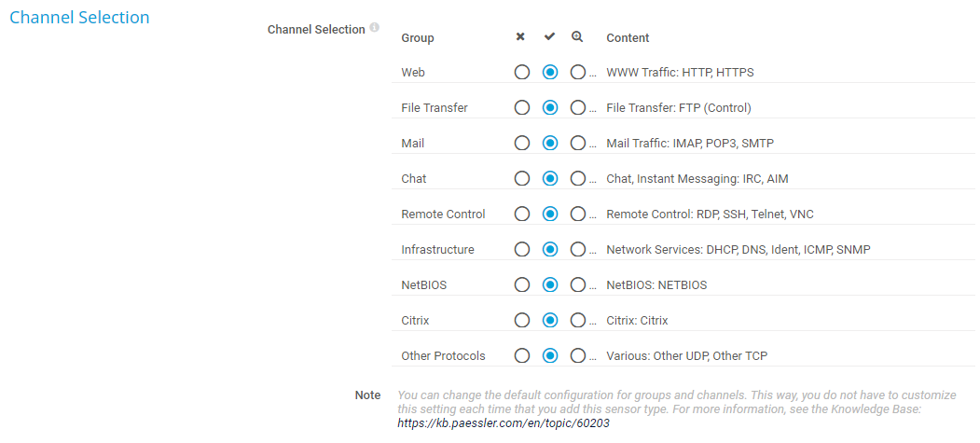Image resolution: width=980 pixels, height=443 pixels.
Task: Turn off the Infrastructure group
Action: 522,249
